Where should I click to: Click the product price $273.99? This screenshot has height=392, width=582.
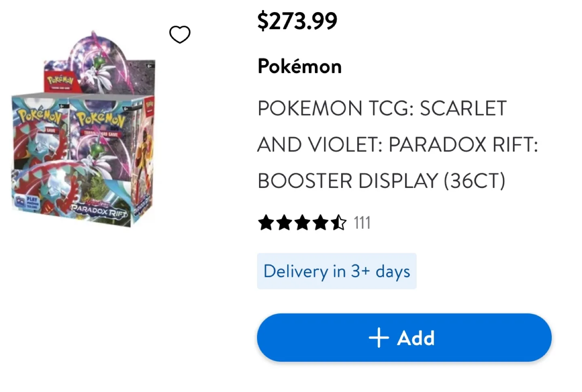297,21
